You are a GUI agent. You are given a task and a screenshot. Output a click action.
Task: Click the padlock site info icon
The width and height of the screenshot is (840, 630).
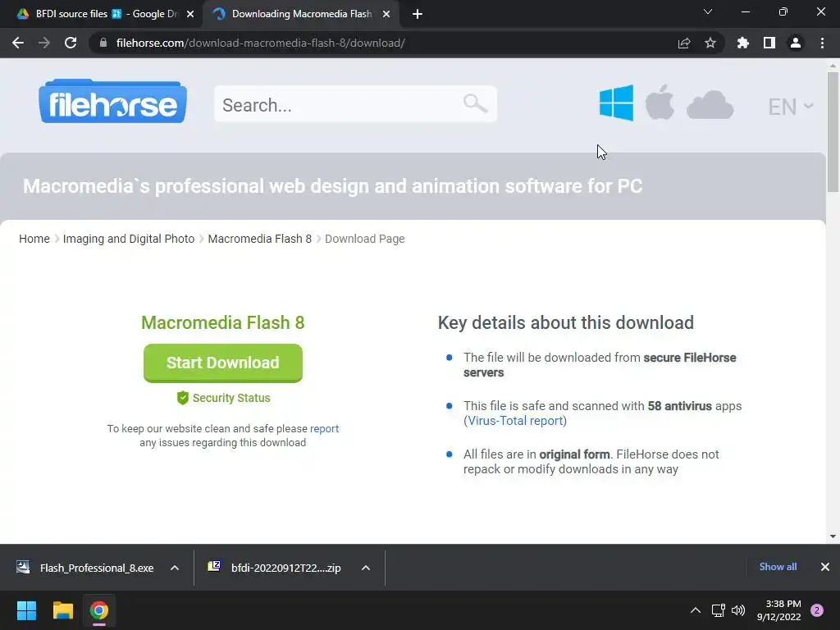[x=103, y=43]
